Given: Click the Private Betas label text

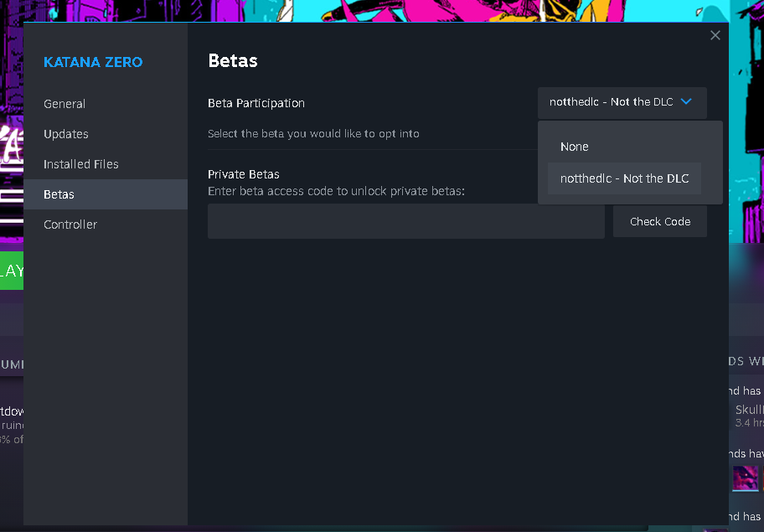Looking at the screenshot, I should pyautogui.click(x=244, y=174).
